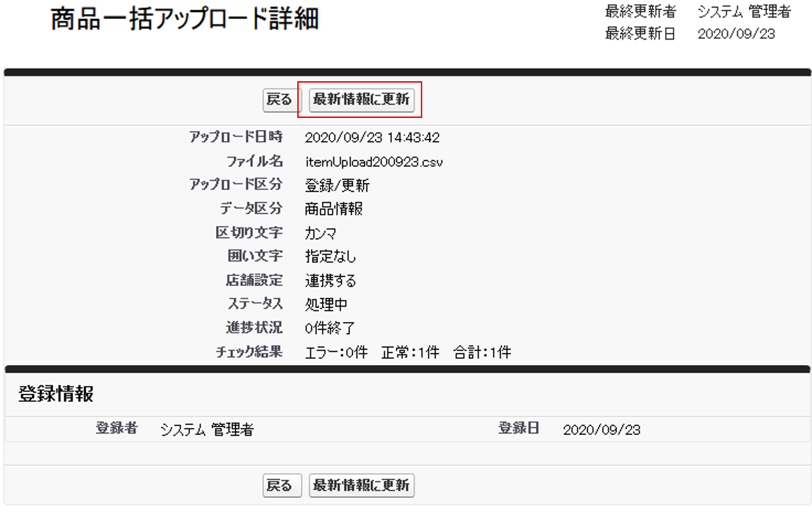
Task: Click the 最終更新日 value 2020/09/23
Action: click(x=736, y=34)
